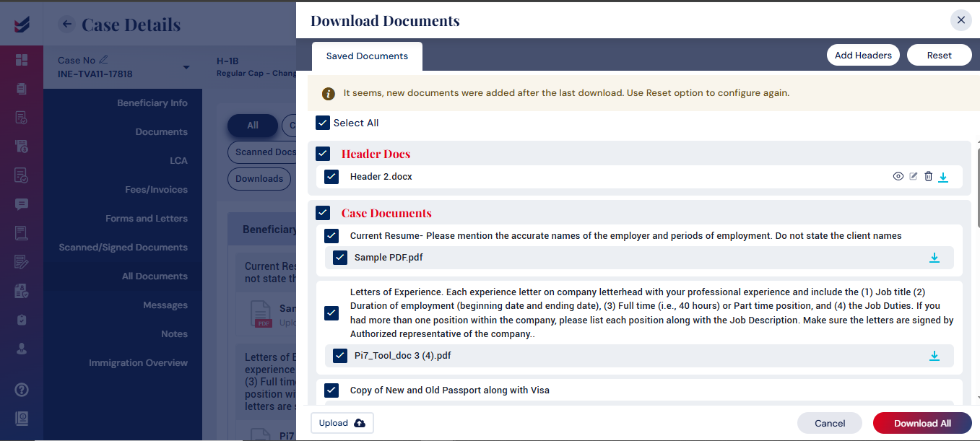Download Pi7_Tool_doc 3 (4).pdf via its arrow icon
980x441 pixels.
click(x=935, y=356)
